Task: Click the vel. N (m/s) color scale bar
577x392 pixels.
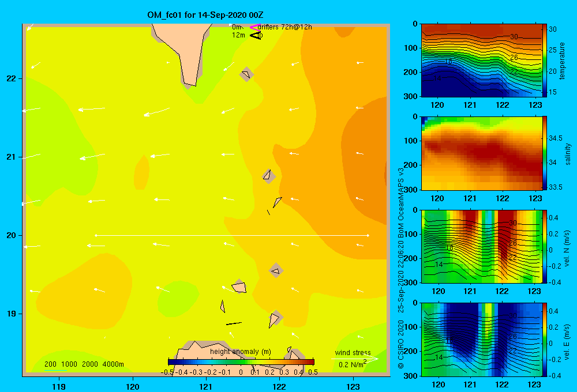Action: click(x=545, y=246)
